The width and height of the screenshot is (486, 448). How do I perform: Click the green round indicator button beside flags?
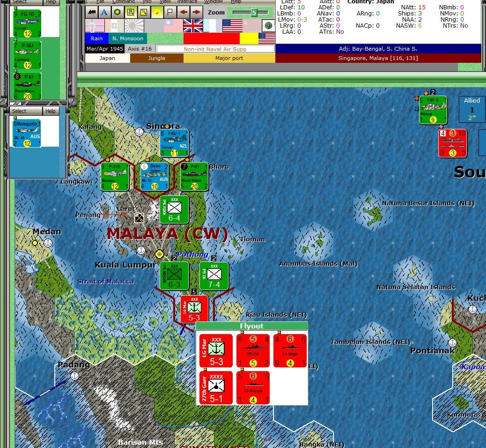coord(268,26)
